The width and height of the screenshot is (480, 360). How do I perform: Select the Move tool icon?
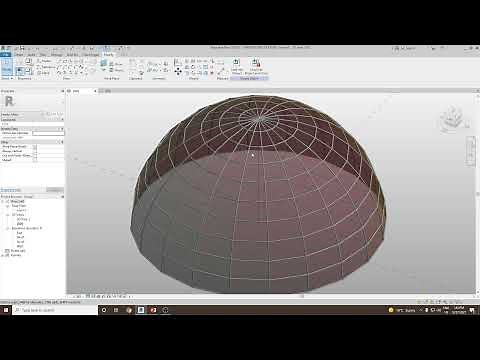coord(178,71)
